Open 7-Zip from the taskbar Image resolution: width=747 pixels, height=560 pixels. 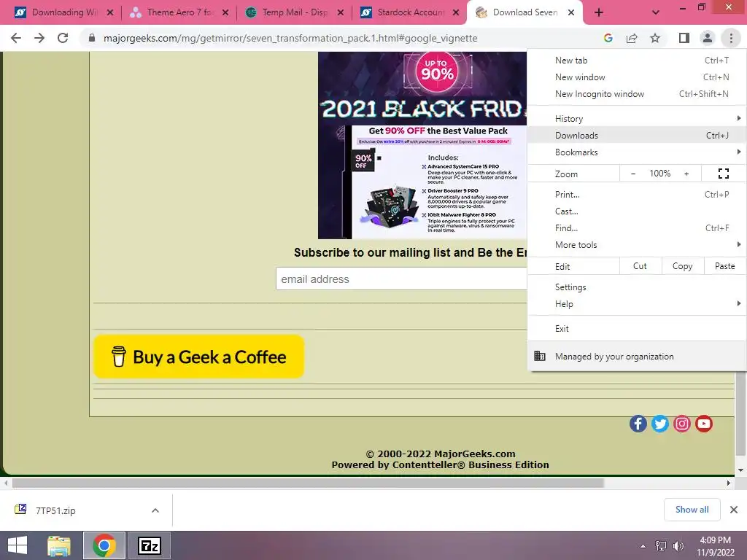tap(149, 545)
